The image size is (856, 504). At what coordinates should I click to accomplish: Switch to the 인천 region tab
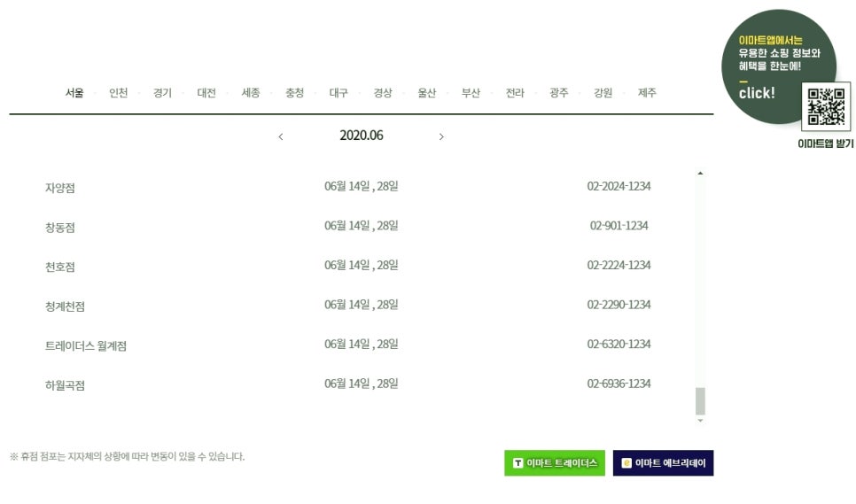point(119,93)
